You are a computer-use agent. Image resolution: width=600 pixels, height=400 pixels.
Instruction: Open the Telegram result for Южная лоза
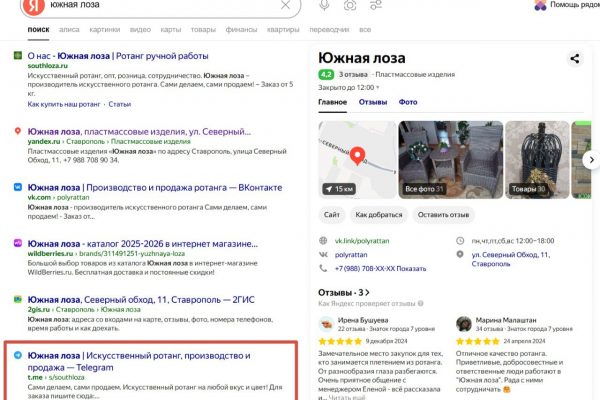(139, 361)
